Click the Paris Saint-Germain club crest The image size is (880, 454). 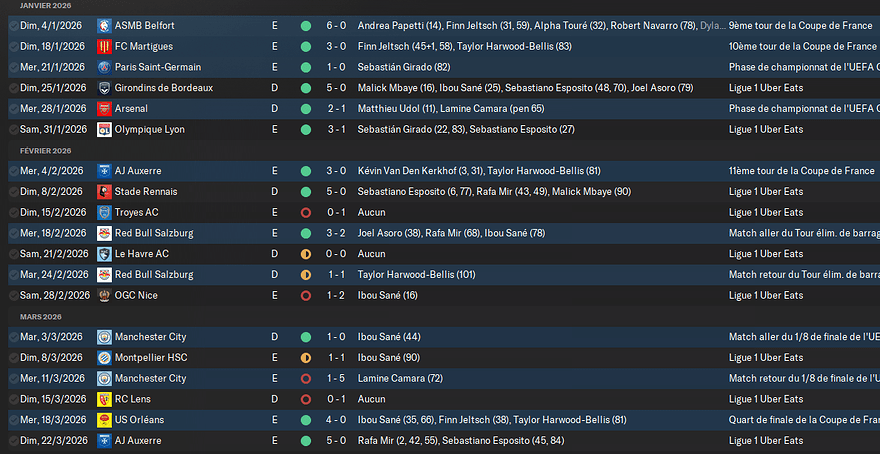tap(104, 67)
